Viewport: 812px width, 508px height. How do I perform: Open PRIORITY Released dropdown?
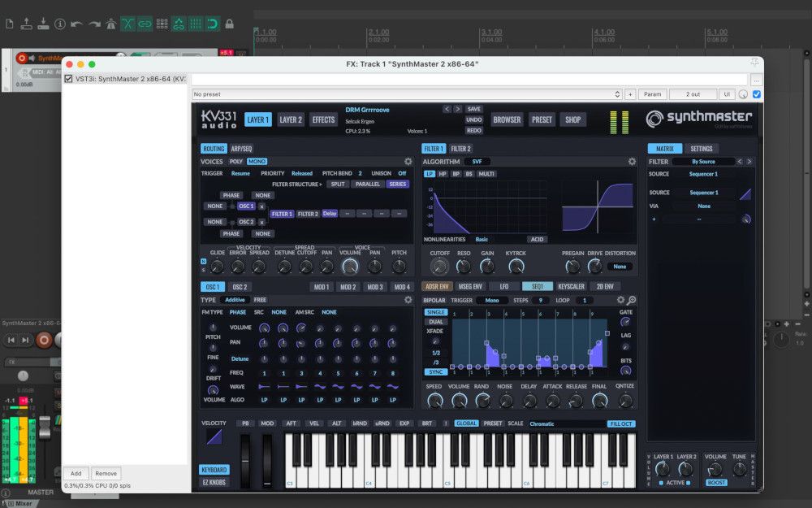pos(302,174)
